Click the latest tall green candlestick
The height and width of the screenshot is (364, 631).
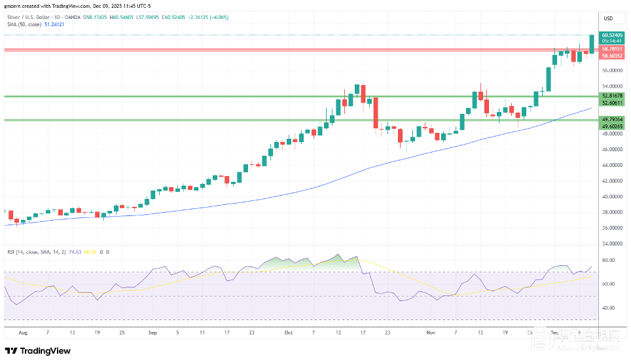pos(592,44)
